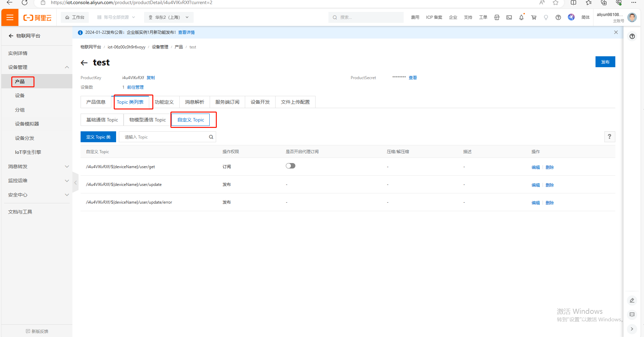Switch to the 功能定义 tab
Viewport: 644px width, 337px height.
(x=164, y=102)
